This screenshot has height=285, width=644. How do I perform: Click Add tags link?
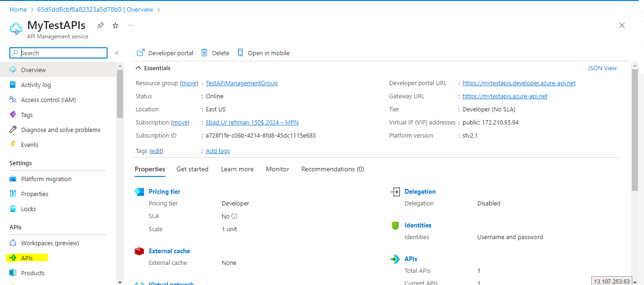tap(218, 151)
